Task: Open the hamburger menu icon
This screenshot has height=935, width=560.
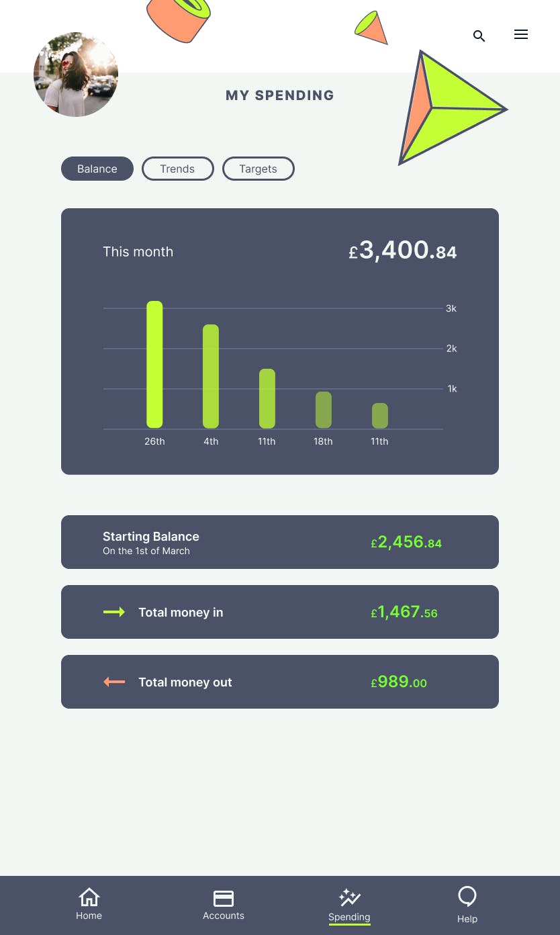Action: click(x=521, y=34)
